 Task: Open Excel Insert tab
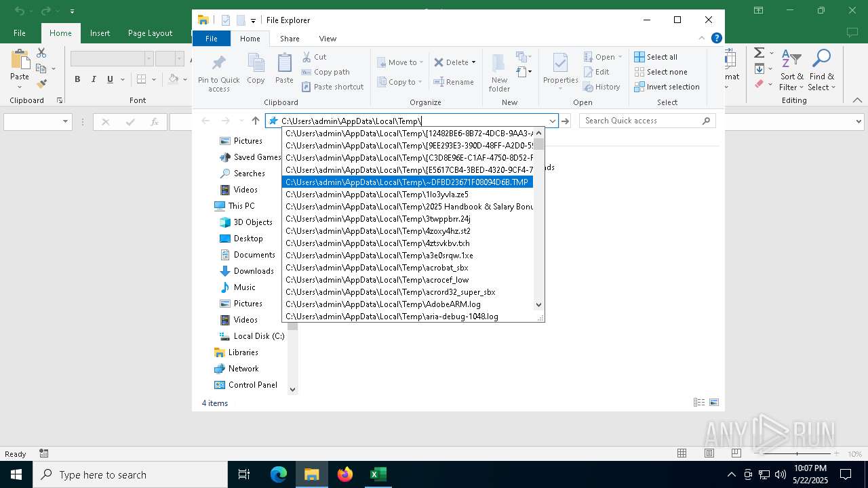pos(100,33)
